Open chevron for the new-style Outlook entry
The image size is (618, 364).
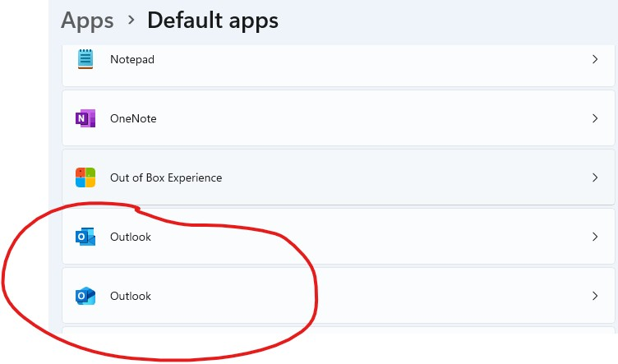pos(595,296)
